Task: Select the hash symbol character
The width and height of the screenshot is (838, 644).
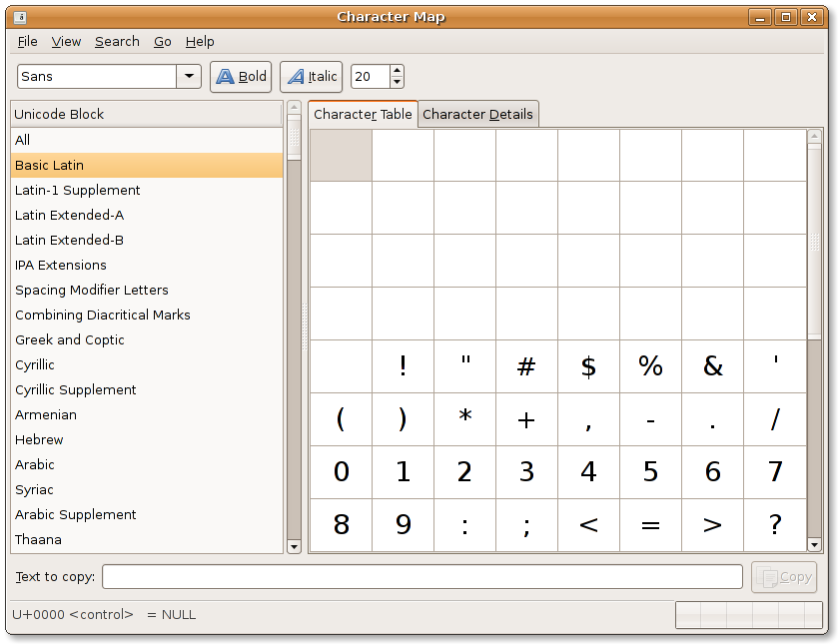Action: click(x=526, y=366)
